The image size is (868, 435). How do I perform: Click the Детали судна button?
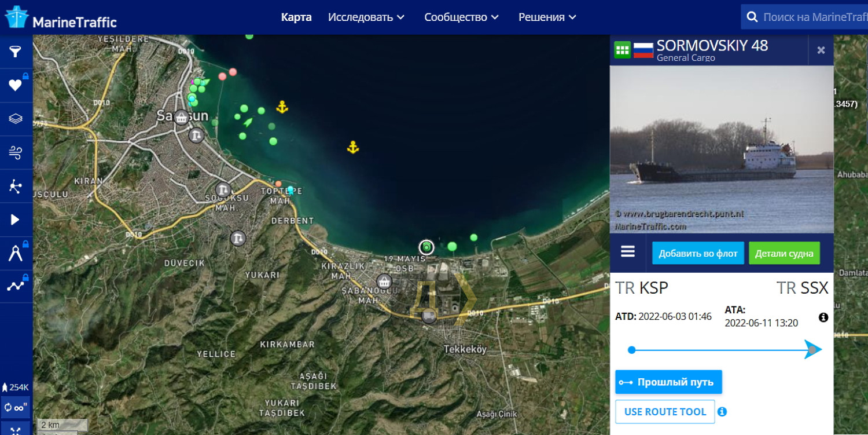[x=784, y=253]
